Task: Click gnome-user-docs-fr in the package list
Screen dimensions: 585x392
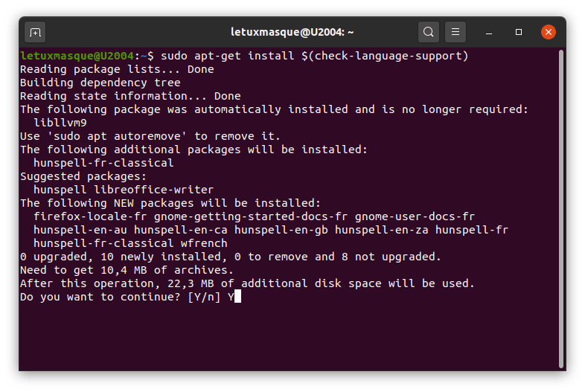Action: click(415, 216)
